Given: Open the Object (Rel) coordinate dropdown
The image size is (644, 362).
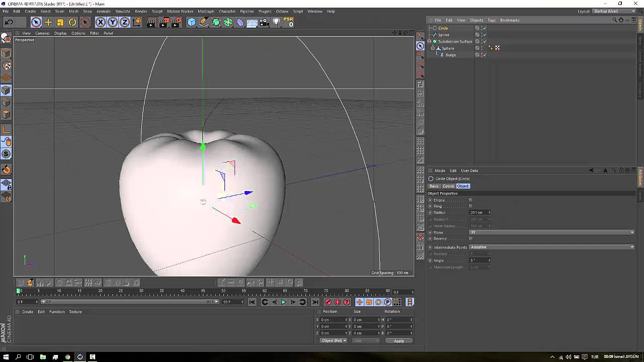Looking at the screenshot, I should point(334,340).
